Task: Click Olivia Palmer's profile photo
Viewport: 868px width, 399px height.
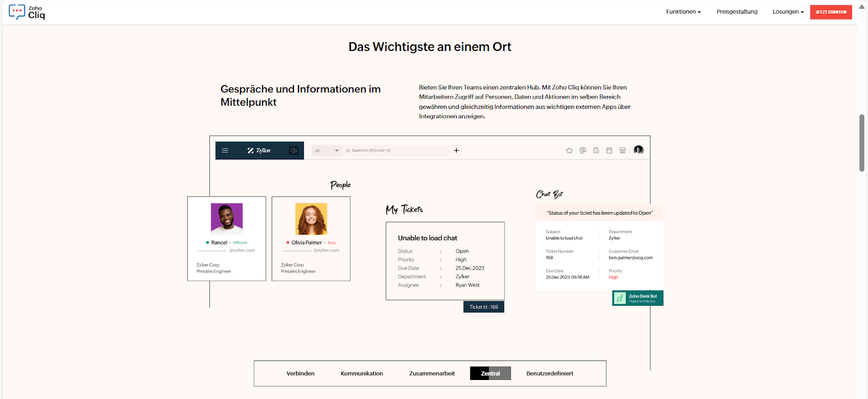Action: (x=311, y=219)
